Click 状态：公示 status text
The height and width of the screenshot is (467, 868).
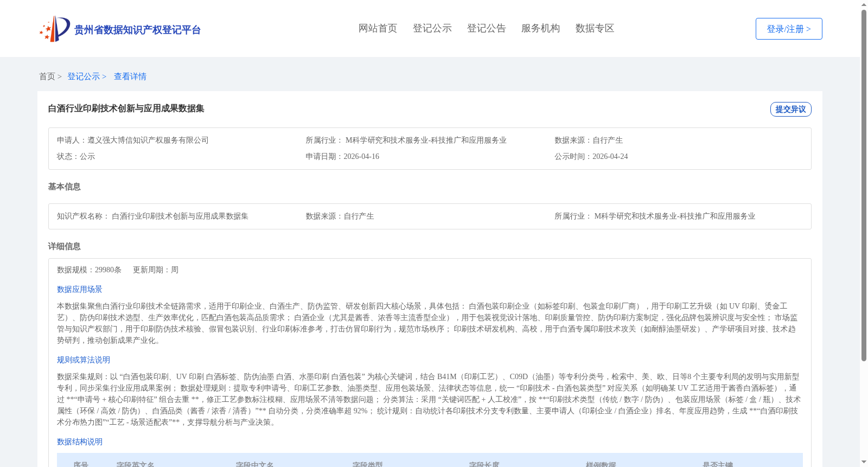[x=76, y=156]
